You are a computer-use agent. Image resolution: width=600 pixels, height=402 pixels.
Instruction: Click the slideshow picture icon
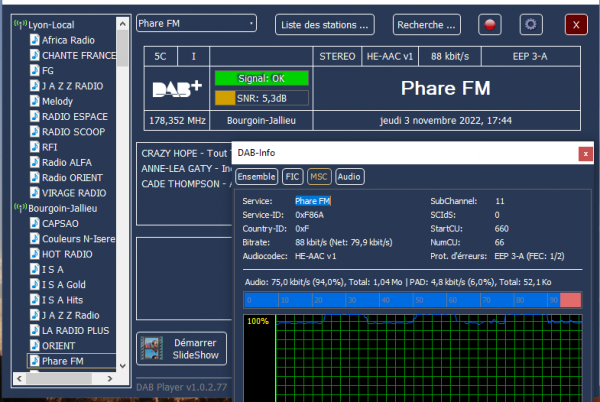tap(152, 348)
